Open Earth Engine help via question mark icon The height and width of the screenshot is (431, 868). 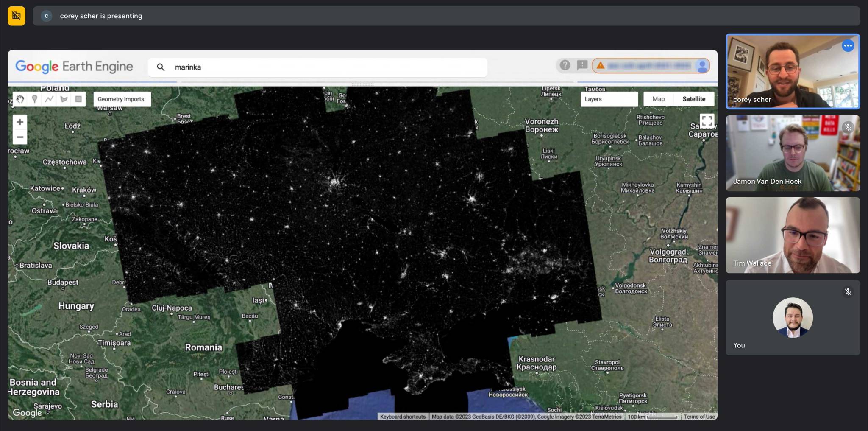565,66
